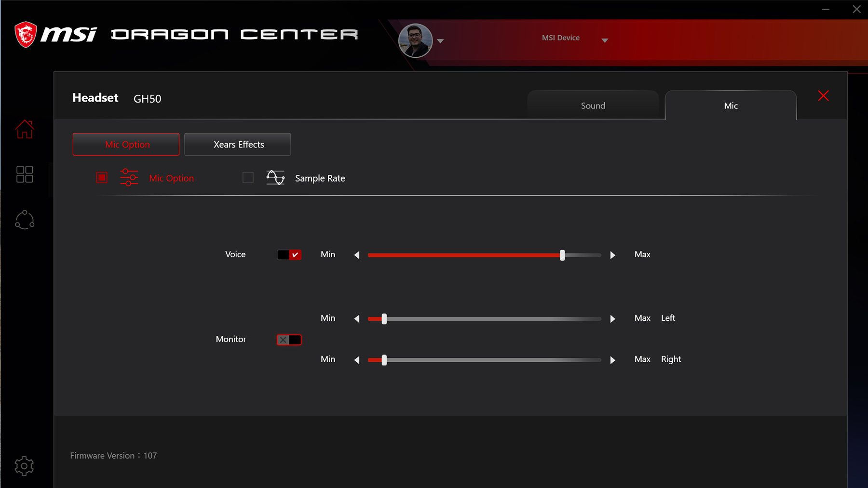
Task: Decrease Voice level with left arrow
Action: point(357,255)
